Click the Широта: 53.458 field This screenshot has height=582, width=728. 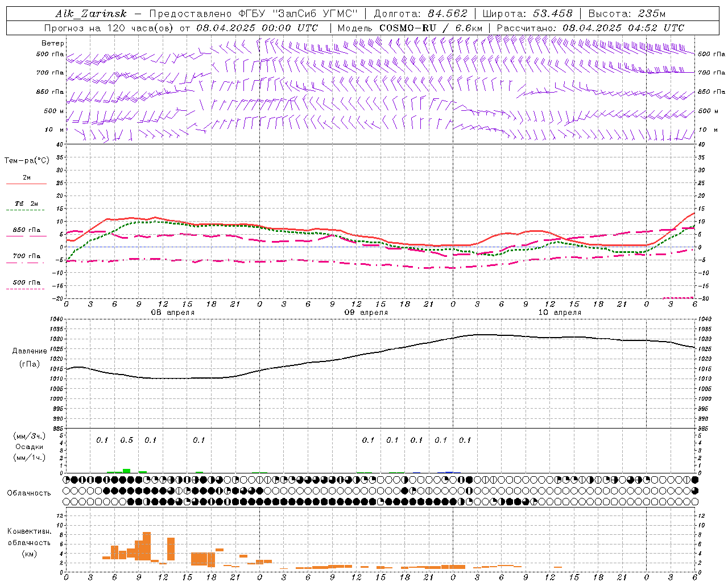pyautogui.click(x=527, y=14)
